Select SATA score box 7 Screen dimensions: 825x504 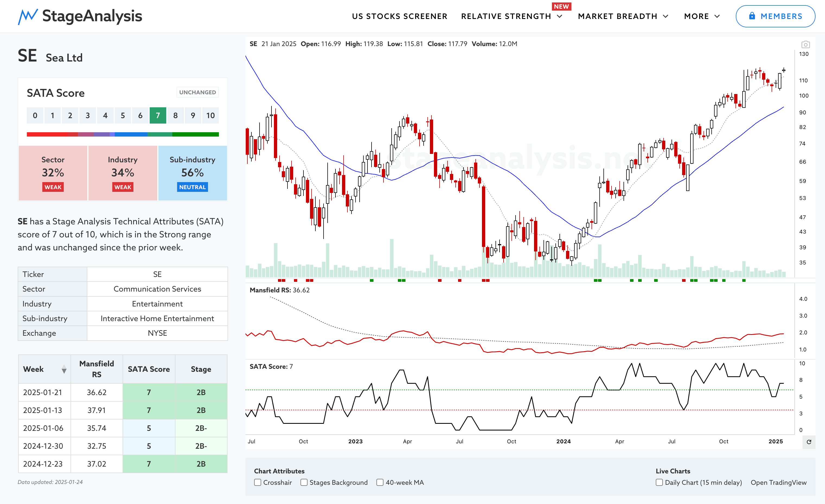158,115
